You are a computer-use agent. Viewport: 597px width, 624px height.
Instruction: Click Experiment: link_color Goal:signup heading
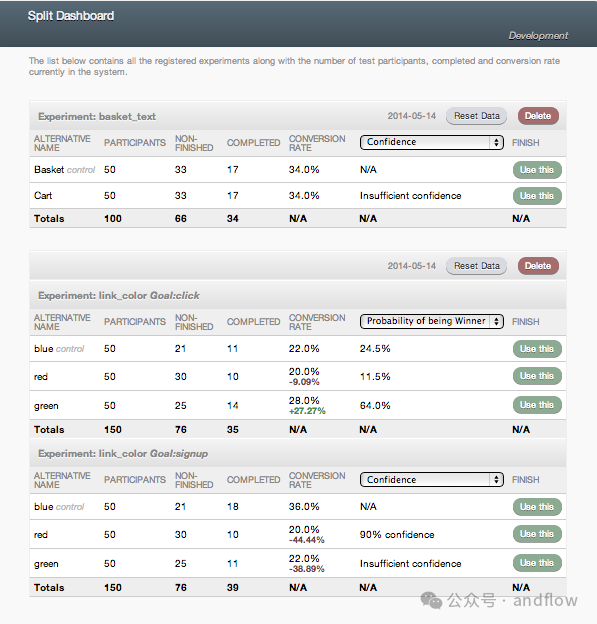[123, 454]
